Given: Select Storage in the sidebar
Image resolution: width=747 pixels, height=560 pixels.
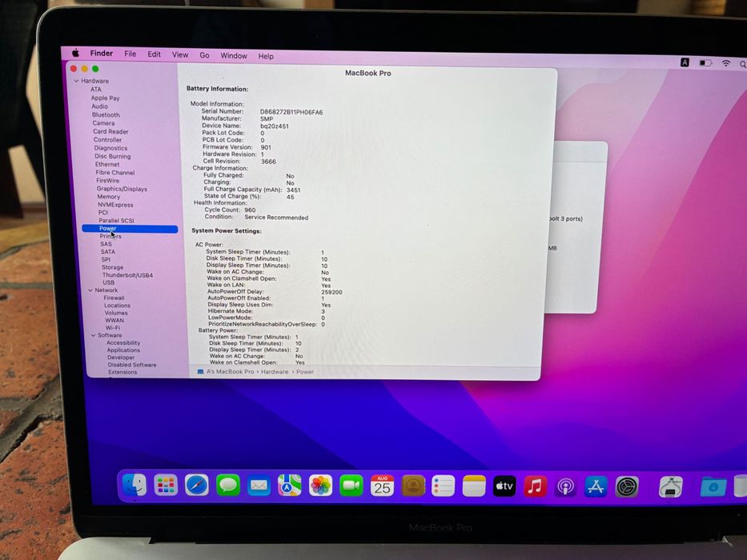Looking at the screenshot, I should click(112, 267).
